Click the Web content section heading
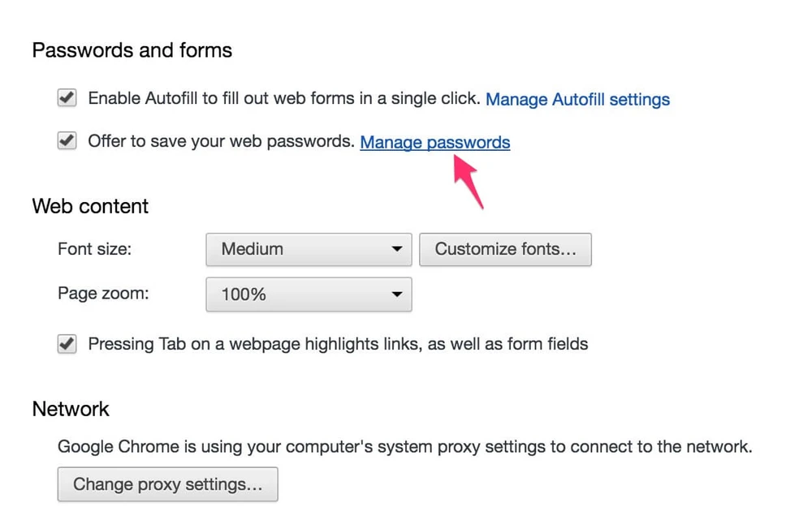The height and width of the screenshot is (520, 812). tap(90, 206)
